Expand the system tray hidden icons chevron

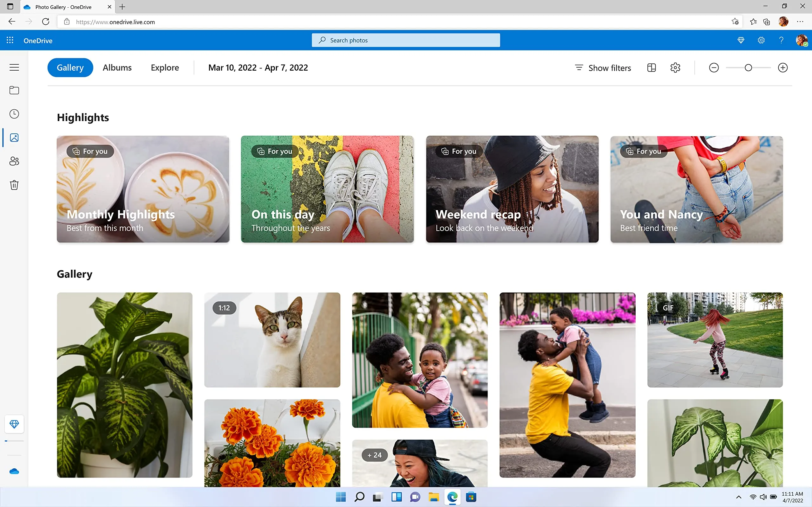pyautogui.click(x=738, y=497)
